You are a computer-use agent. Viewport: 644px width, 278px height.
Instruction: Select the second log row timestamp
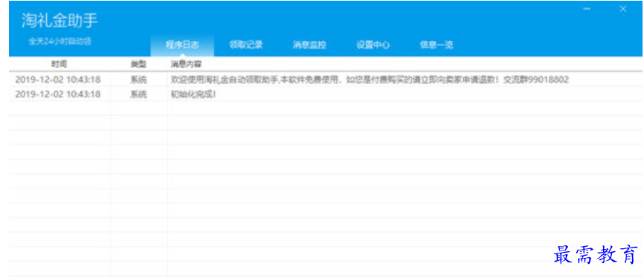58,94
